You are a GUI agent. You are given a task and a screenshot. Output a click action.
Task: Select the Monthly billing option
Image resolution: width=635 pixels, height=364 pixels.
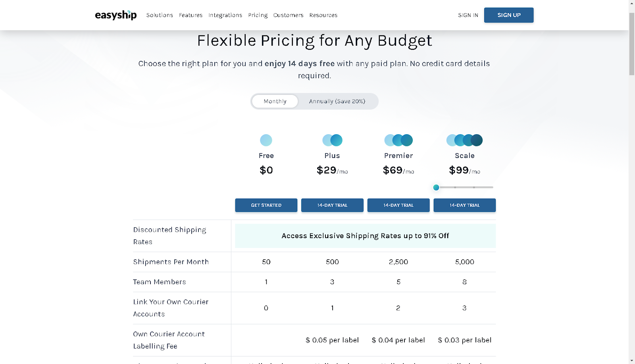pos(274,101)
